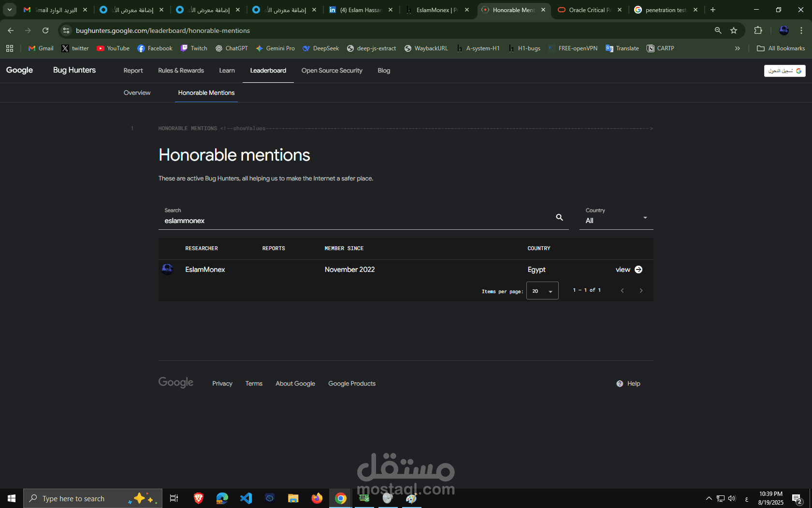The height and width of the screenshot is (508, 812).
Task: Open Open Source Security menu item
Action: click(332, 71)
